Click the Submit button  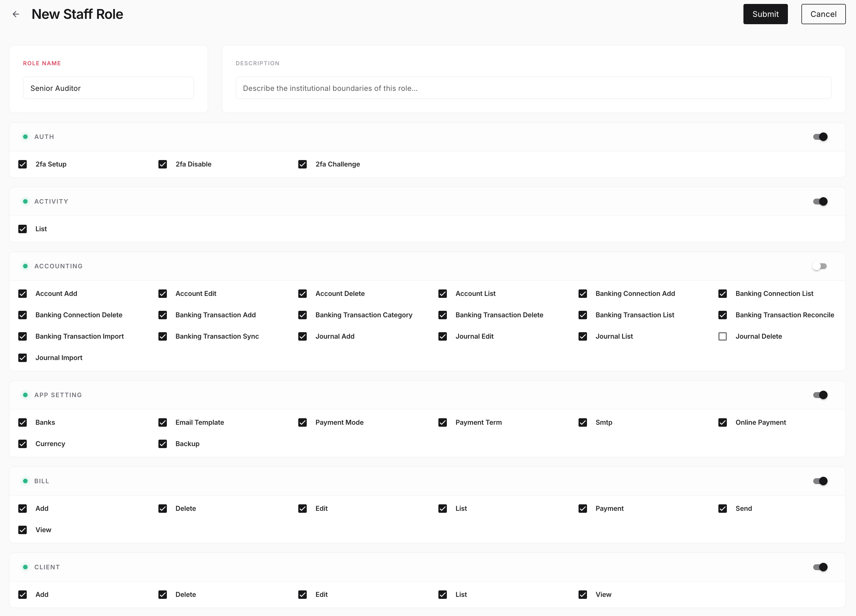(x=765, y=14)
